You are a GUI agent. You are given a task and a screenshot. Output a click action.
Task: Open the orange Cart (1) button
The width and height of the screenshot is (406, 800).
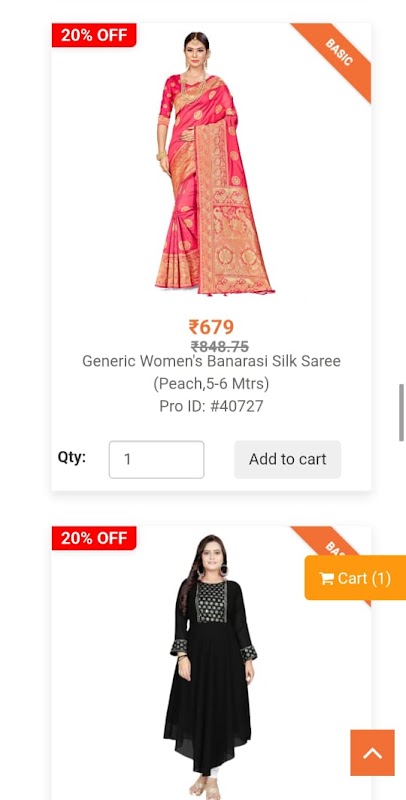(x=355, y=578)
